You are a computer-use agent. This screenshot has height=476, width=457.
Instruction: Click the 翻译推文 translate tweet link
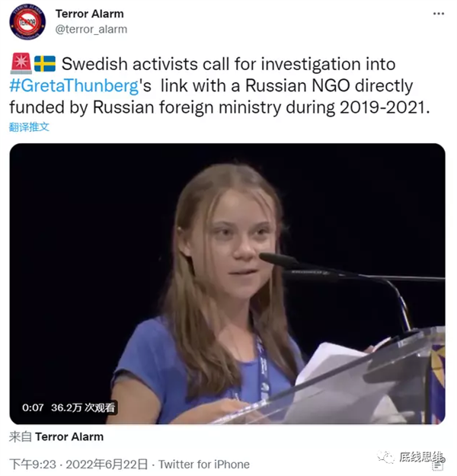[x=29, y=126]
